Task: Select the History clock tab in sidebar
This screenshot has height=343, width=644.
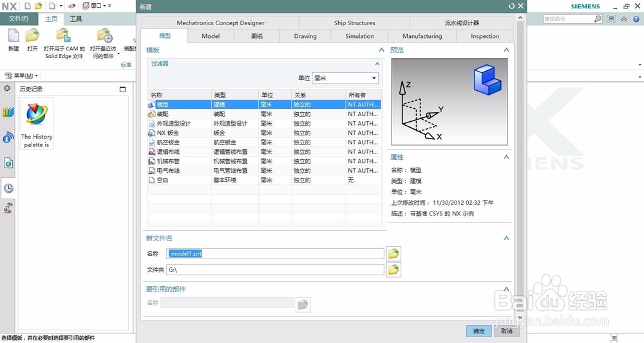Action: point(8,188)
